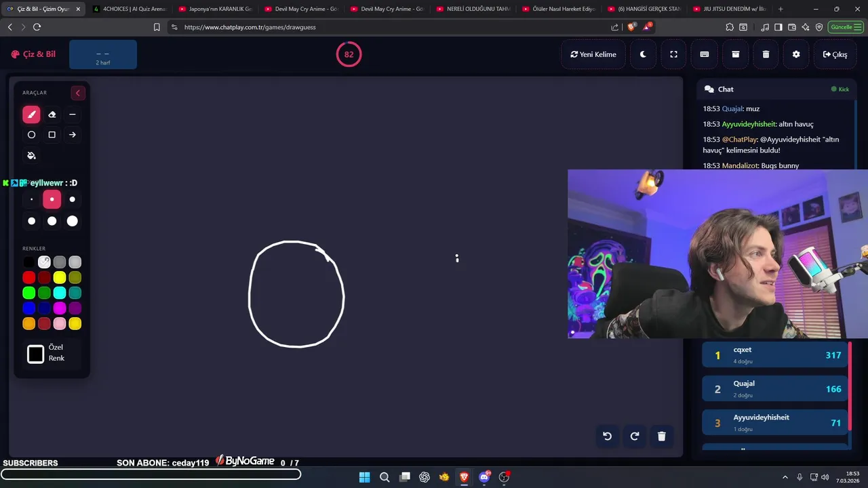Share this page link icon

click(614, 27)
